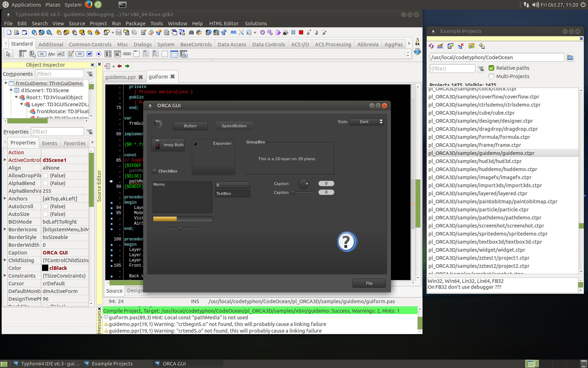Click the browse folder icon beside the CodeOcean path
This screenshot has height=368, width=588.
point(570,57)
